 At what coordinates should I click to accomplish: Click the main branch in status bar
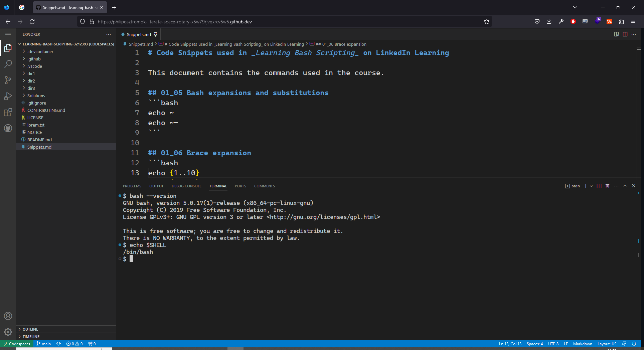(x=43, y=344)
